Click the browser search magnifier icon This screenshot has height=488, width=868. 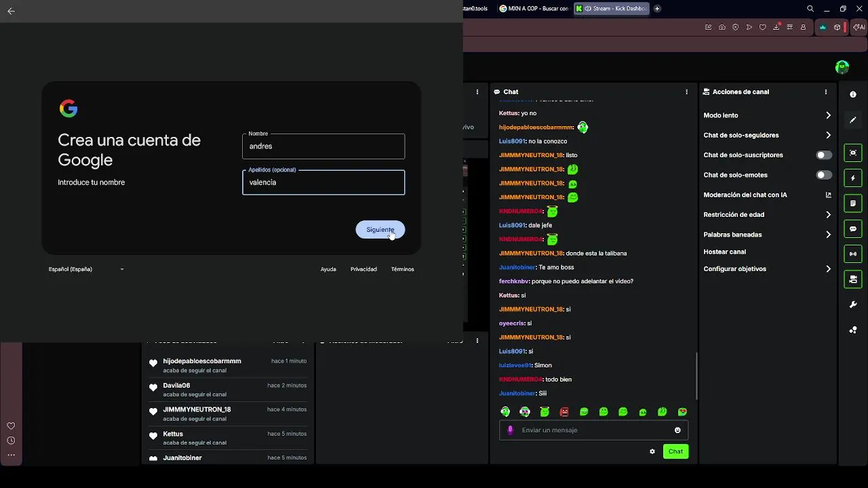coord(810,9)
